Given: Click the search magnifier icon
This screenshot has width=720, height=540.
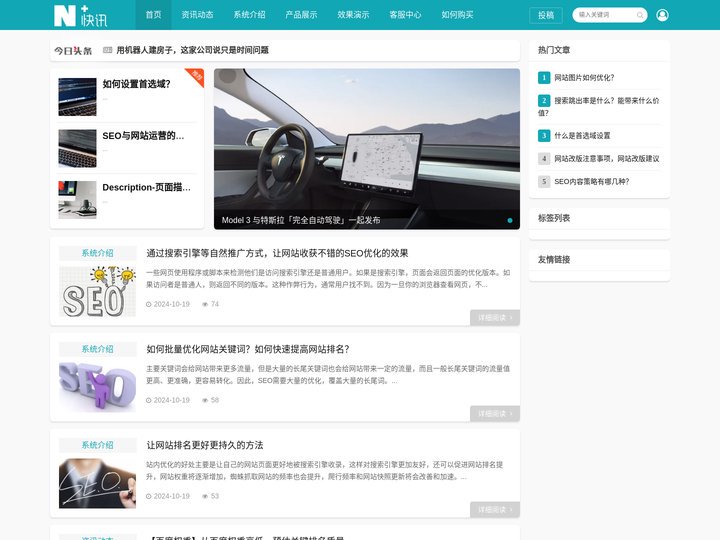Looking at the screenshot, I should [x=640, y=15].
